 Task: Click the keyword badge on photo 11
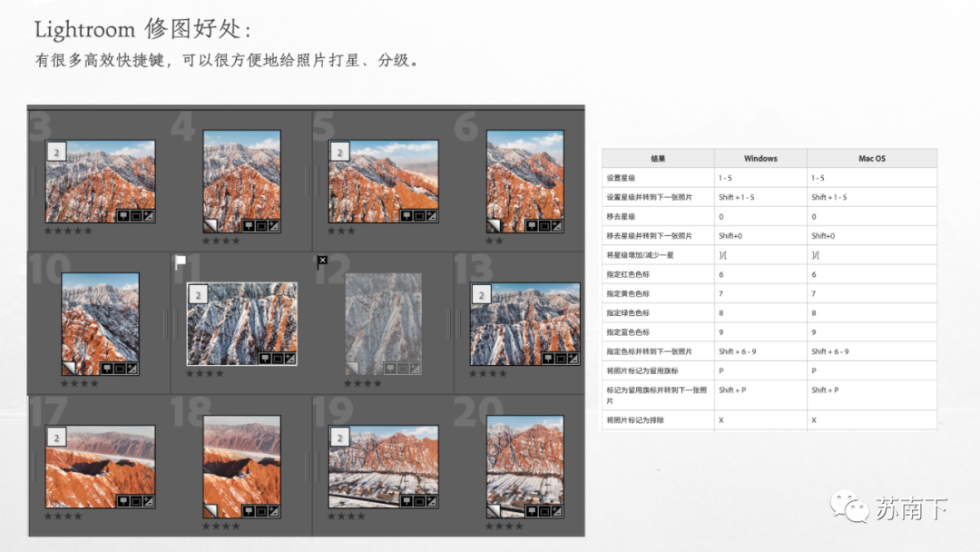point(265,359)
